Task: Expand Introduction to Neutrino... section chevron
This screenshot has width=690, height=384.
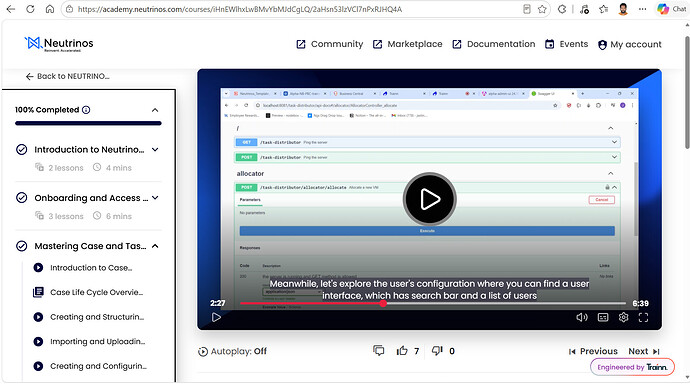Action: point(155,150)
